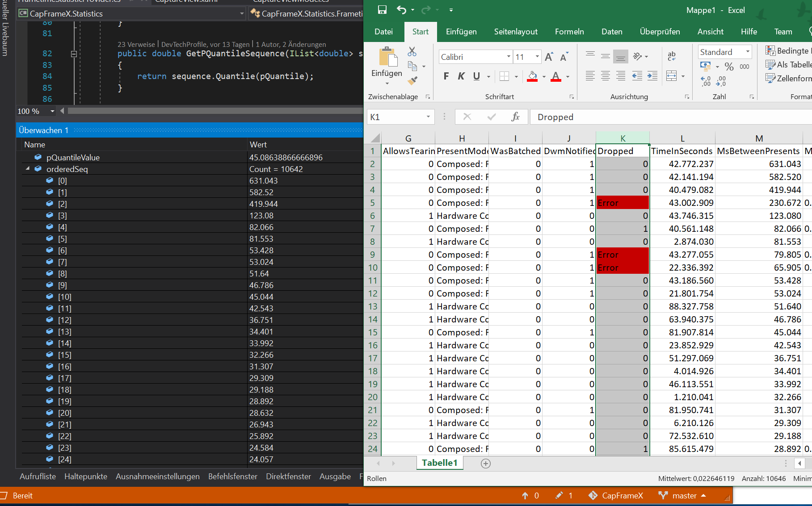Click the formula bar showing Dropped

[x=670, y=117]
